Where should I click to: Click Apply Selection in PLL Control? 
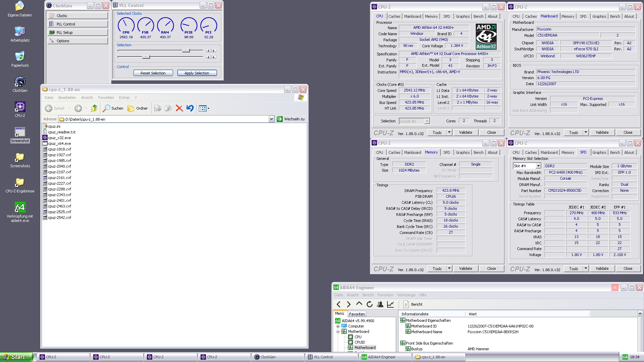coord(197,73)
